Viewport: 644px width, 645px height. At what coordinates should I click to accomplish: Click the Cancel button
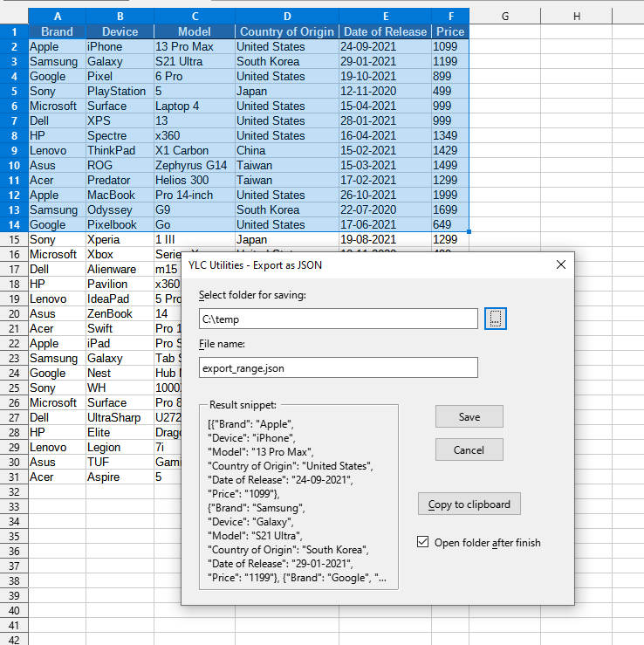coord(469,449)
